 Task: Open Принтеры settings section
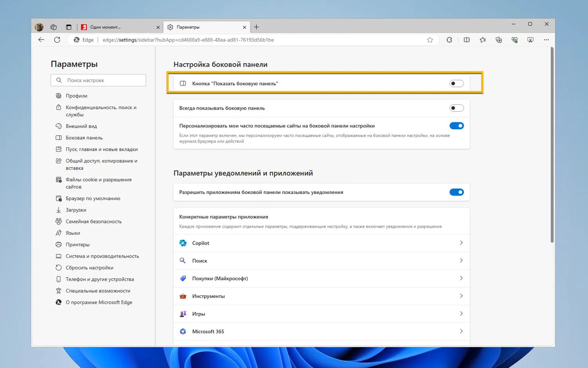78,245
